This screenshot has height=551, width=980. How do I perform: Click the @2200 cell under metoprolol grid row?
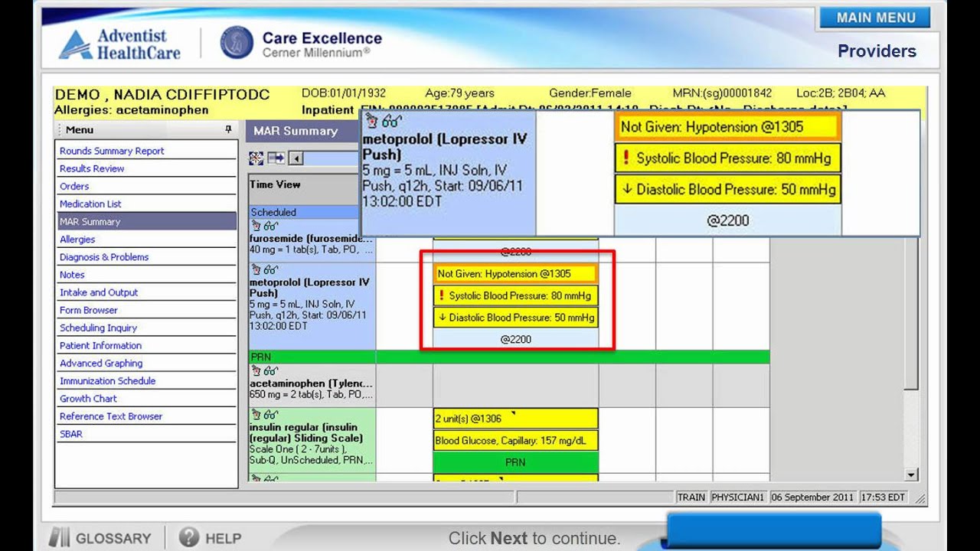[515, 339]
